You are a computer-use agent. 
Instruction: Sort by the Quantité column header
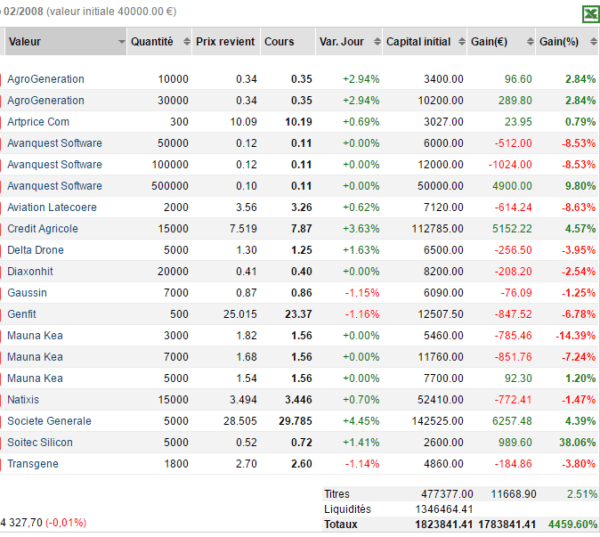[159, 41]
